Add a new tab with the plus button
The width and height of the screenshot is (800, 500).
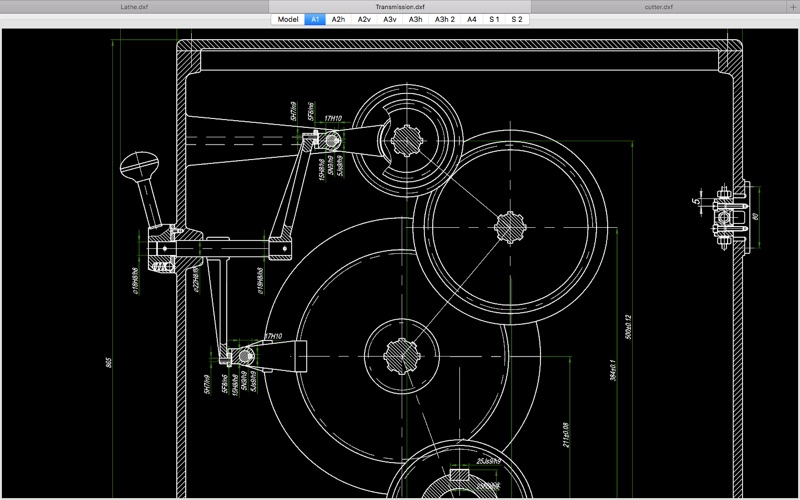point(792,7)
